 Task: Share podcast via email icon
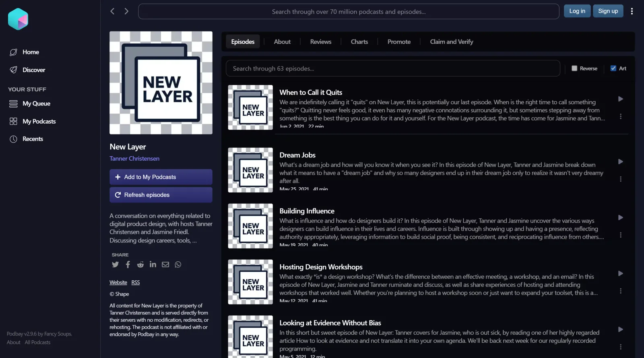point(165,265)
